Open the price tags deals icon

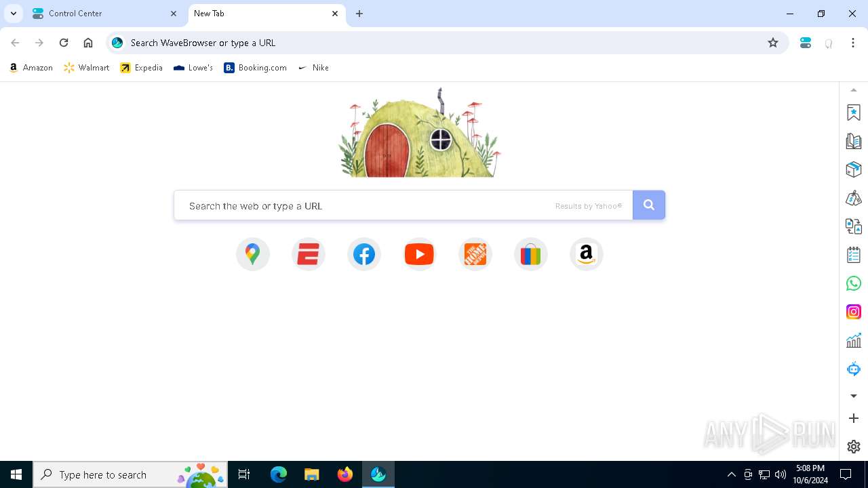854,198
